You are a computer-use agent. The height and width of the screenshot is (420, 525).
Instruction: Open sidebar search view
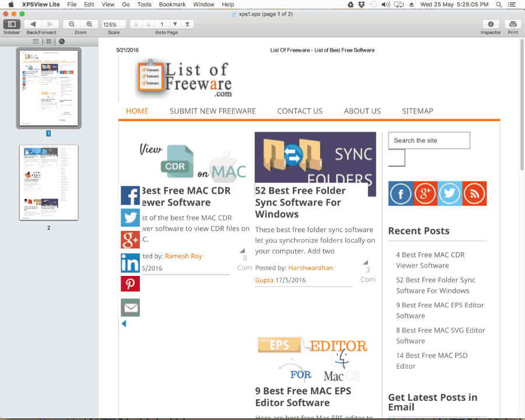(62, 41)
